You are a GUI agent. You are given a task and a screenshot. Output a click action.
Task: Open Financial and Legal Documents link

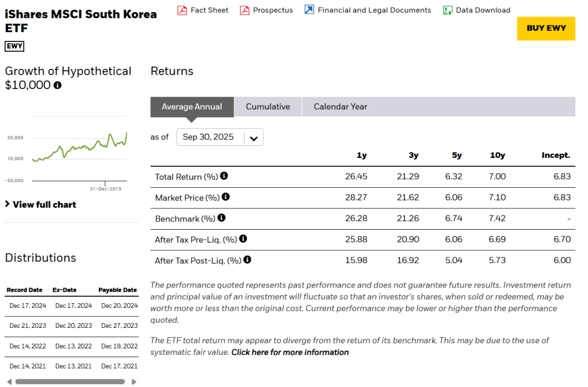coord(374,10)
